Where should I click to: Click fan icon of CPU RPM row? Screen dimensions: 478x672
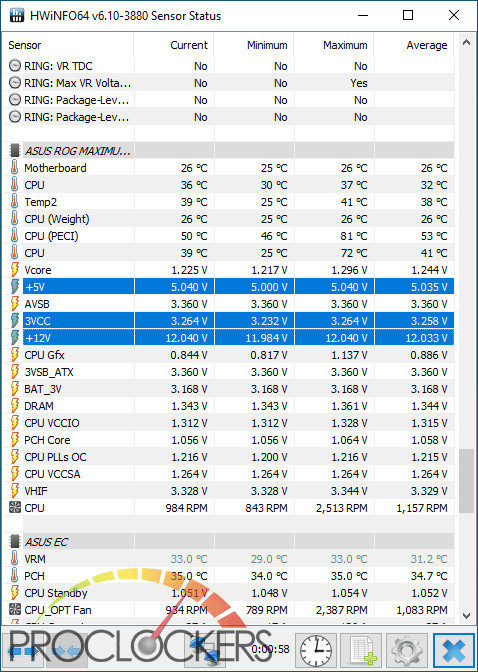[15, 508]
